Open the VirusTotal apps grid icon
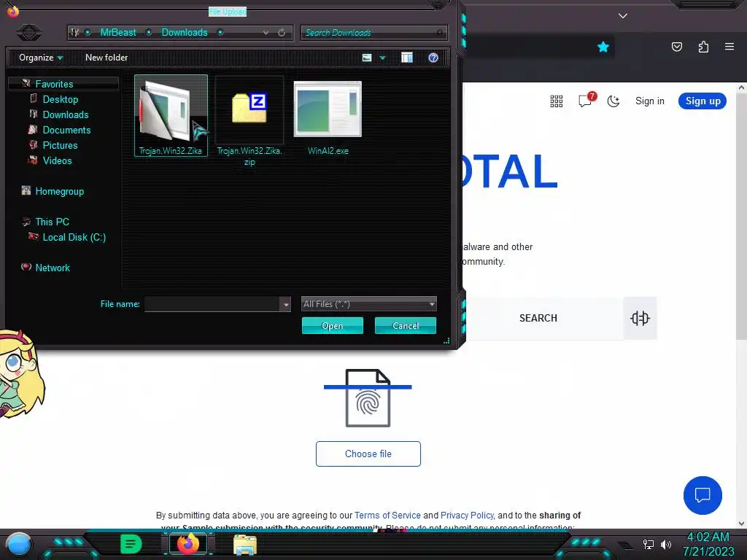This screenshot has width=747, height=560. pyautogui.click(x=557, y=101)
